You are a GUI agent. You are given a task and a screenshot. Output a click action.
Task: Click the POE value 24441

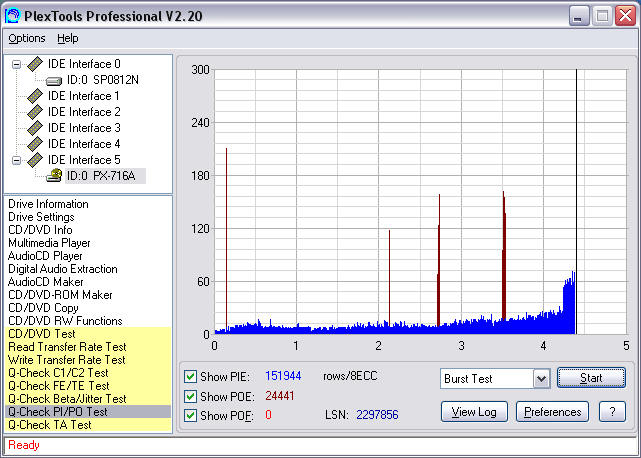280,396
